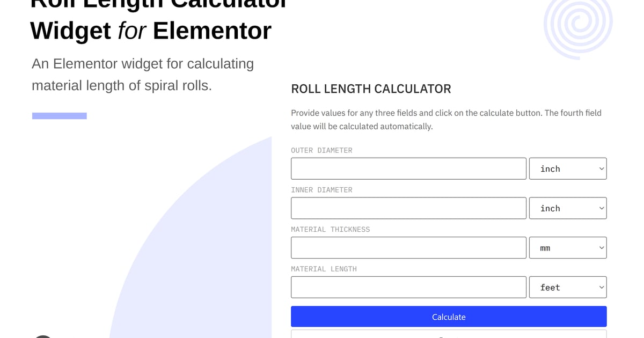
Task: Activate the Material Length input box
Action: coord(408,287)
